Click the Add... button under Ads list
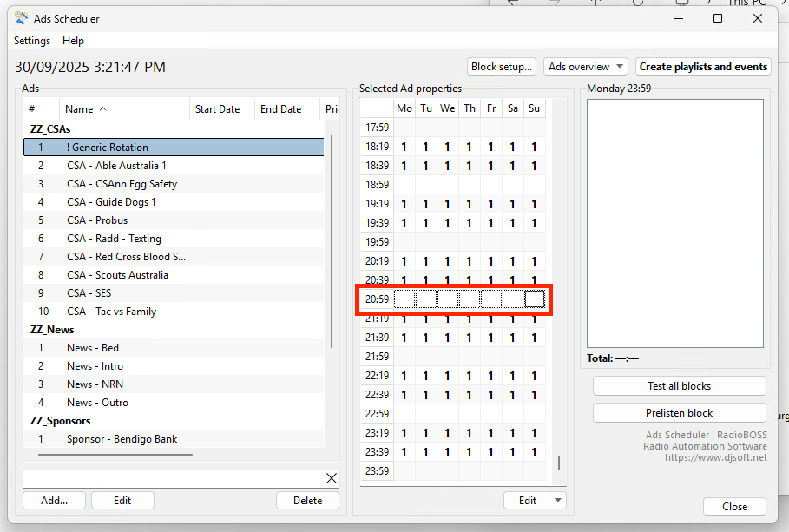This screenshot has height=532, width=789. (53, 501)
